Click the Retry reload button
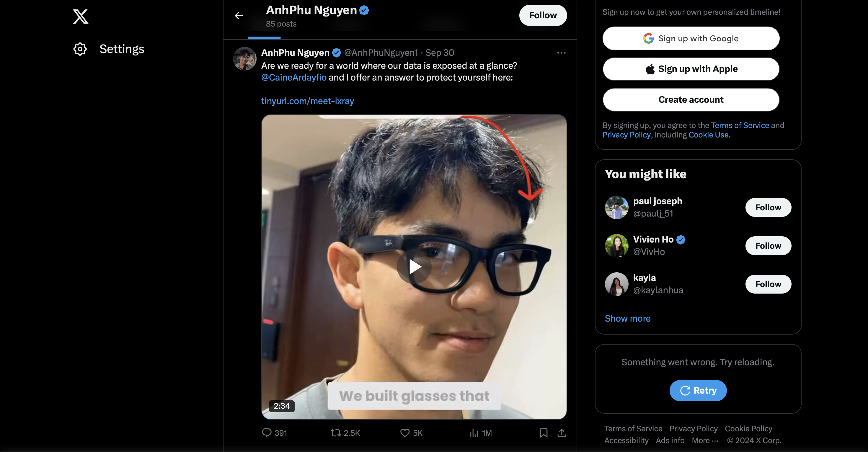The height and width of the screenshot is (452, 868). (697, 390)
